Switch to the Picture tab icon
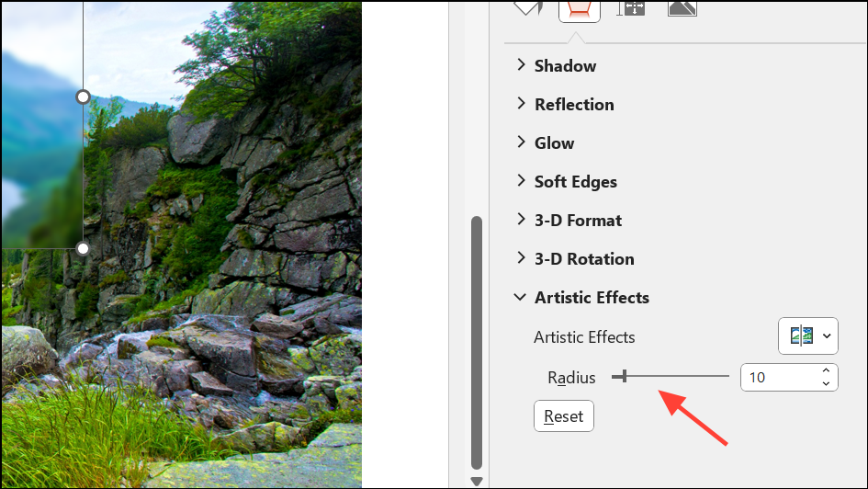 (x=682, y=7)
